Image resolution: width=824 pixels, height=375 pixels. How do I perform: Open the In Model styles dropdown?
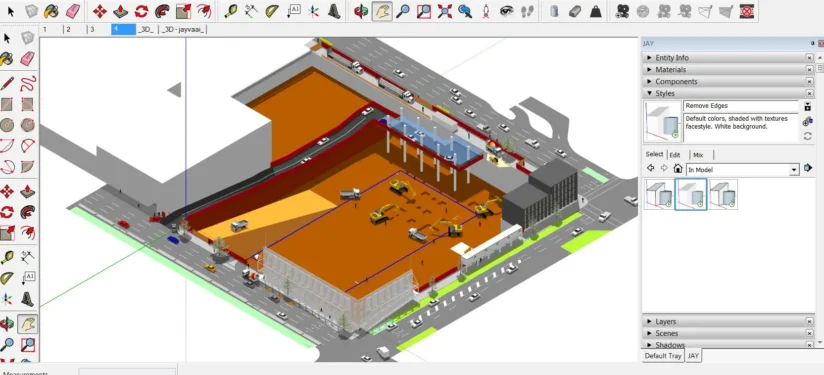(x=794, y=170)
